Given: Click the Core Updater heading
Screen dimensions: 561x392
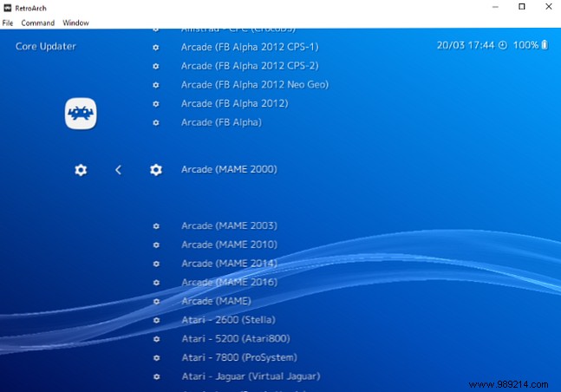Looking at the screenshot, I should (46, 47).
